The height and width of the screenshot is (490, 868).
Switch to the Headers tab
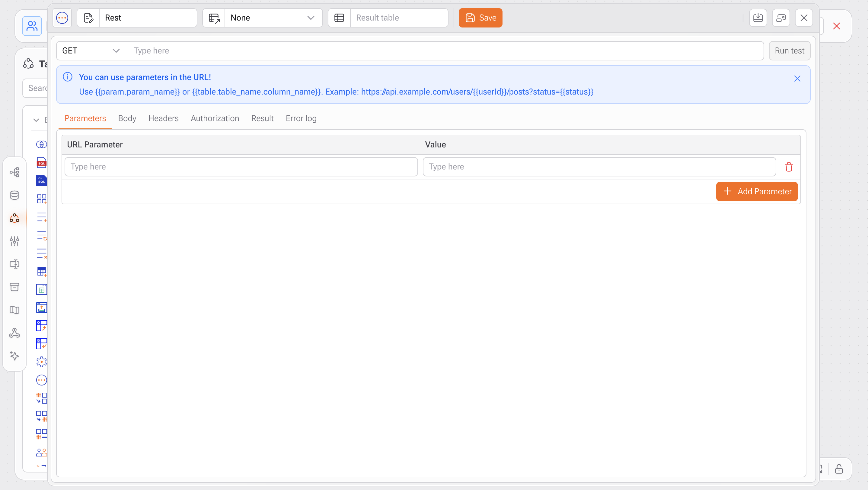pyautogui.click(x=163, y=118)
